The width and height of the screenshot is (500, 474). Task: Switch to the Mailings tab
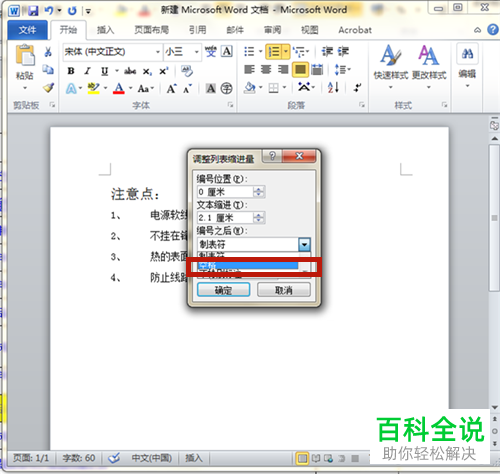[235, 30]
